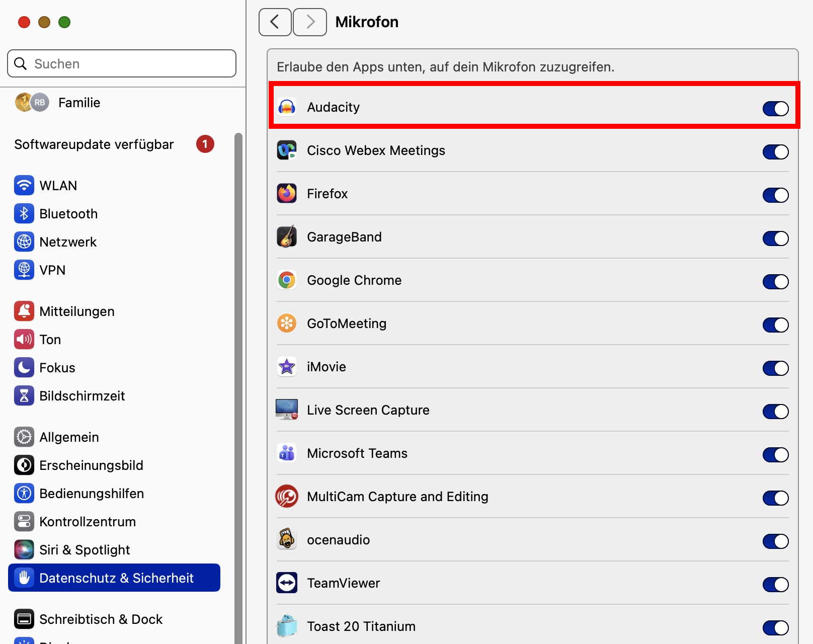Viewport: 813px width, 644px height.
Task: Select Bluetooth in the sidebar
Action: tap(68, 214)
